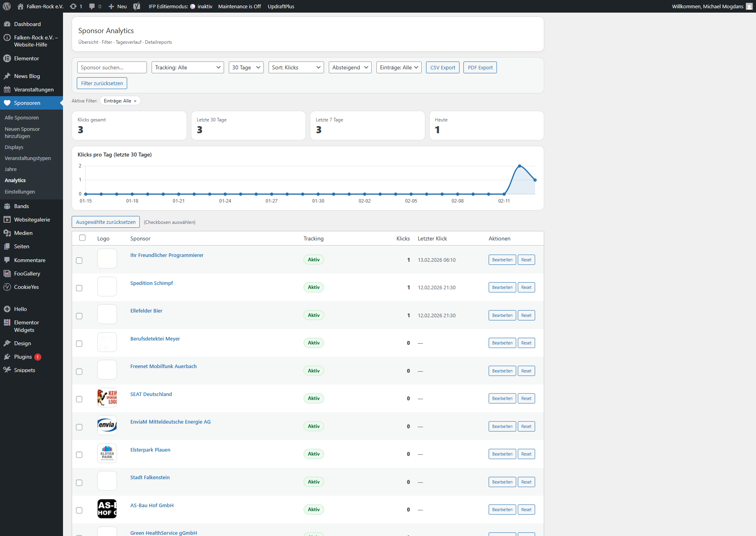
Task: Click the updates refresh icon
Action: pos(73,6)
